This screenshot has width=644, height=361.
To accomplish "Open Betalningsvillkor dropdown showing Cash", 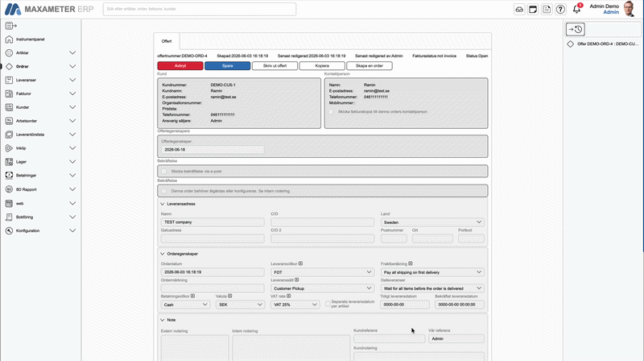I will tap(185, 305).
